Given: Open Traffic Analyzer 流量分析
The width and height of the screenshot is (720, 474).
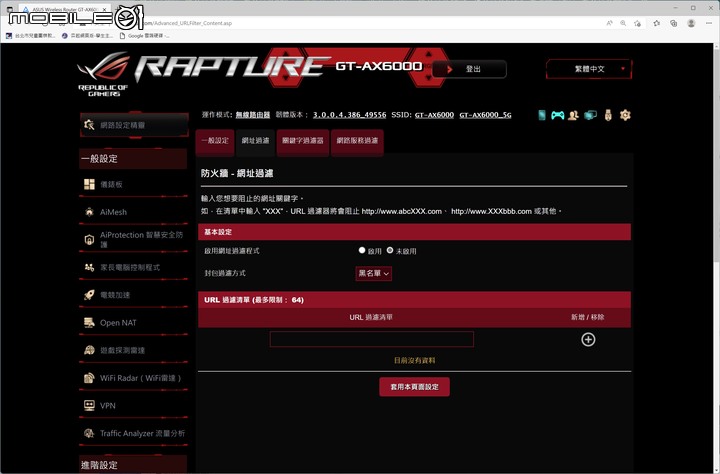Looking at the screenshot, I should (x=134, y=433).
